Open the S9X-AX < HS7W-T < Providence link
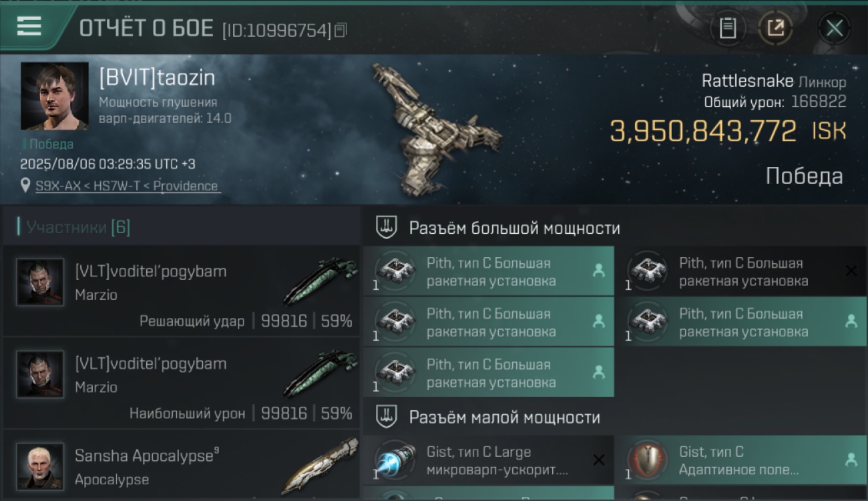The image size is (868, 501). point(127,186)
